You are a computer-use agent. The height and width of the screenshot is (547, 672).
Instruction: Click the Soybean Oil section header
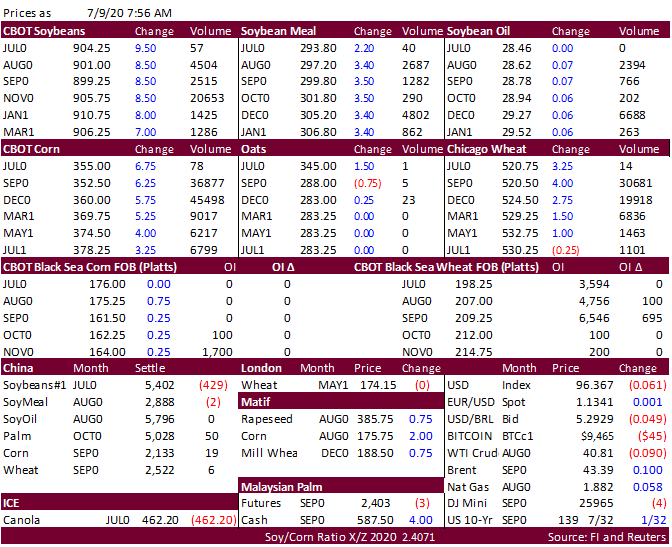click(x=480, y=31)
